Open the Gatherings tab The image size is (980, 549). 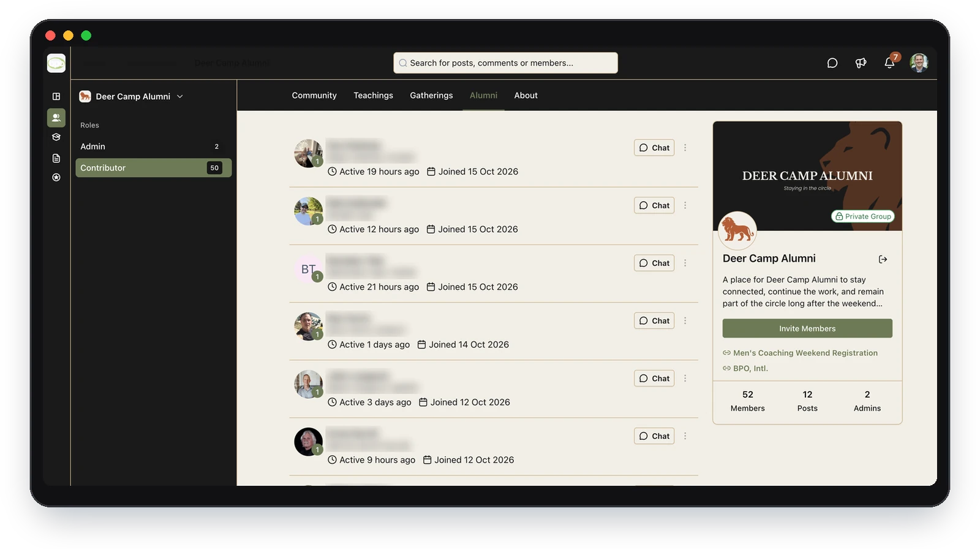coord(431,96)
